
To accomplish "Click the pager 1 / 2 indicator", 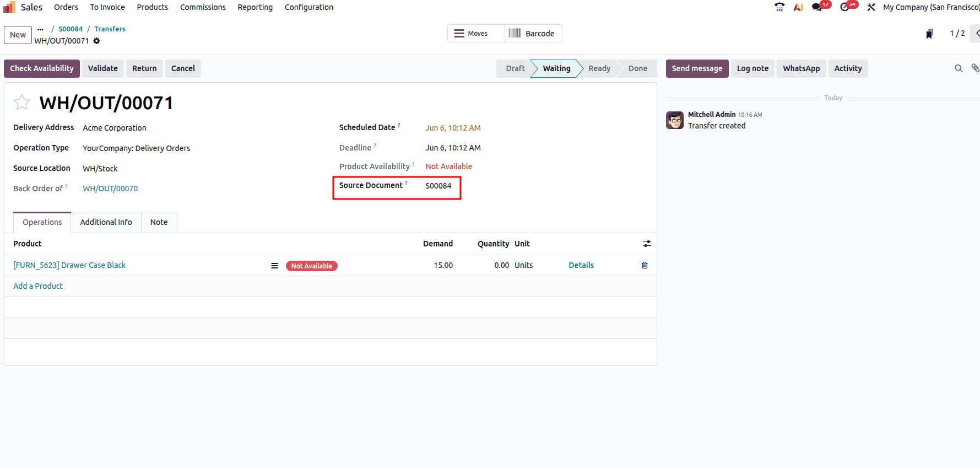I will coord(957,34).
